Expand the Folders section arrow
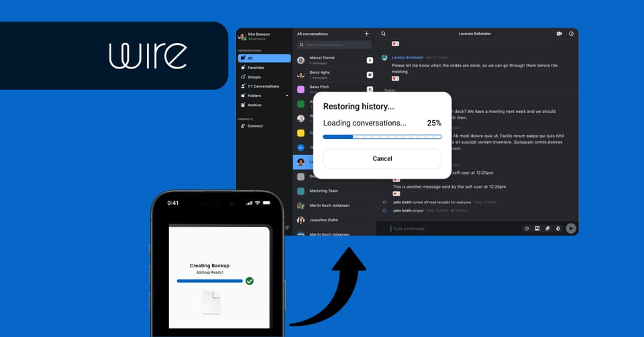The width and height of the screenshot is (644, 337). (287, 95)
